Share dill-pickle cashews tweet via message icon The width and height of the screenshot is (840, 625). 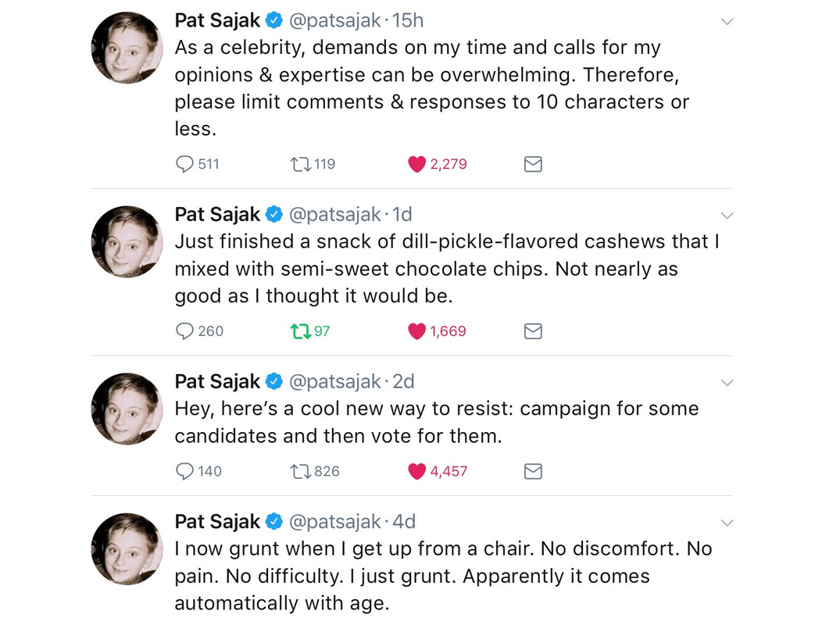coord(533,331)
